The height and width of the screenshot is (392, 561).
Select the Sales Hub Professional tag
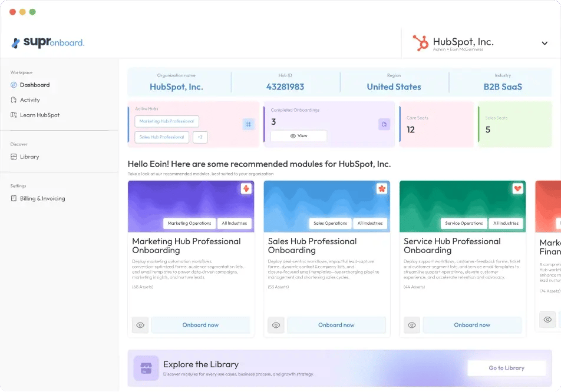click(x=161, y=137)
